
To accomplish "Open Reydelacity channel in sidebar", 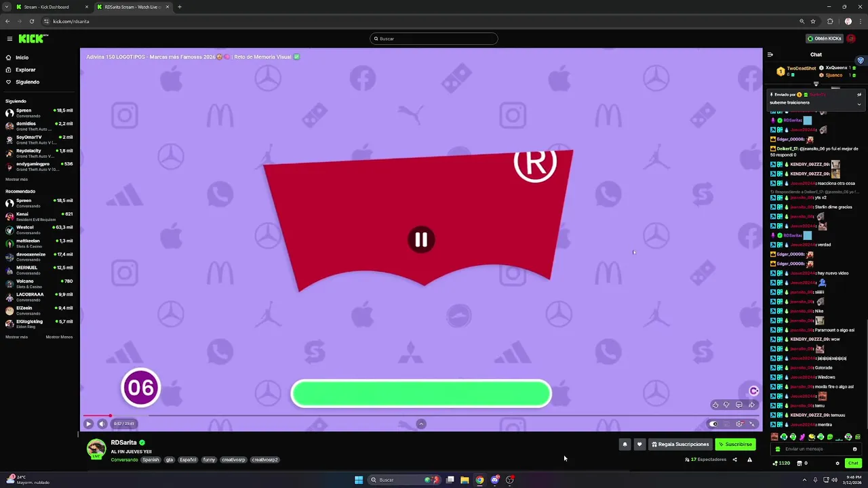I will [x=39, y=153].
